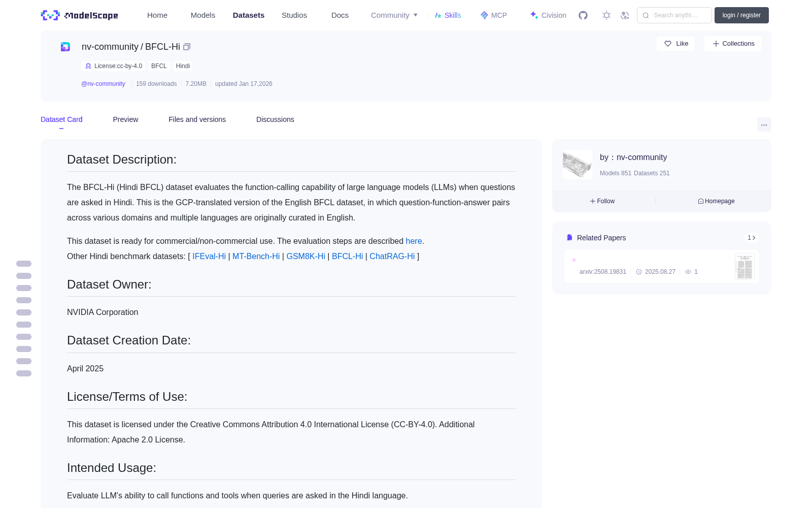
Task: Copy the dataset name nv-community/BFCL-Hi
Action: click(187, 47)
